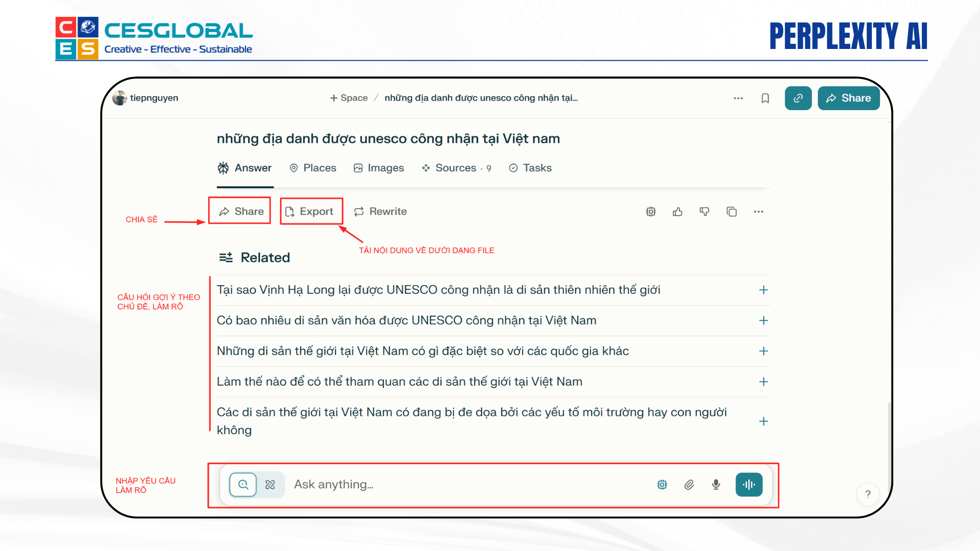Open help via the question mark button
This screenshot has height=551, width=980.
pyautogui.click(x=868, y=494)
